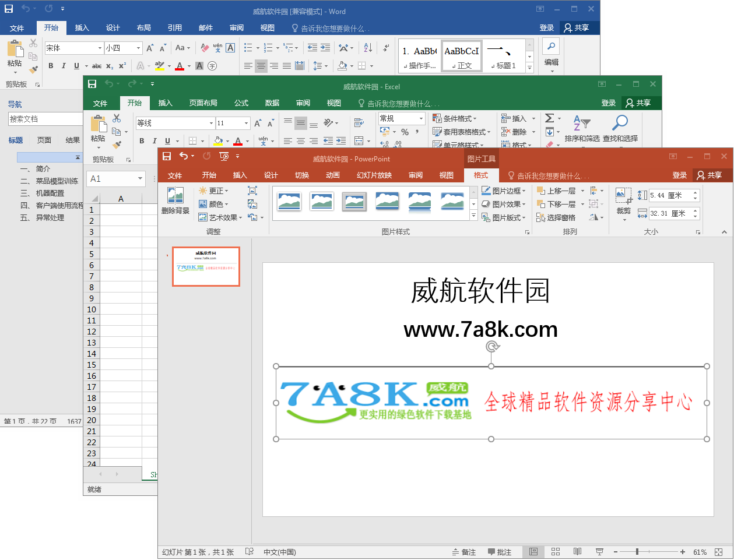The image size is (734, 560).
Task: Click Find & Select (查找和选择) in Excel
Action: (x=620, y=129)
